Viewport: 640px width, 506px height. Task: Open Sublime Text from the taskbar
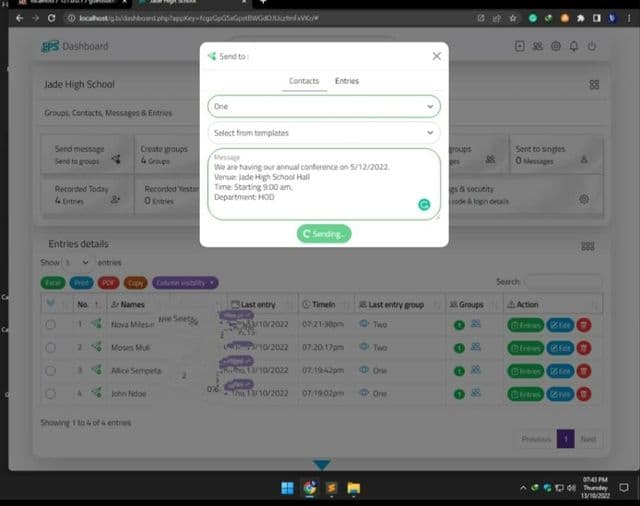[x=331, y=488]
